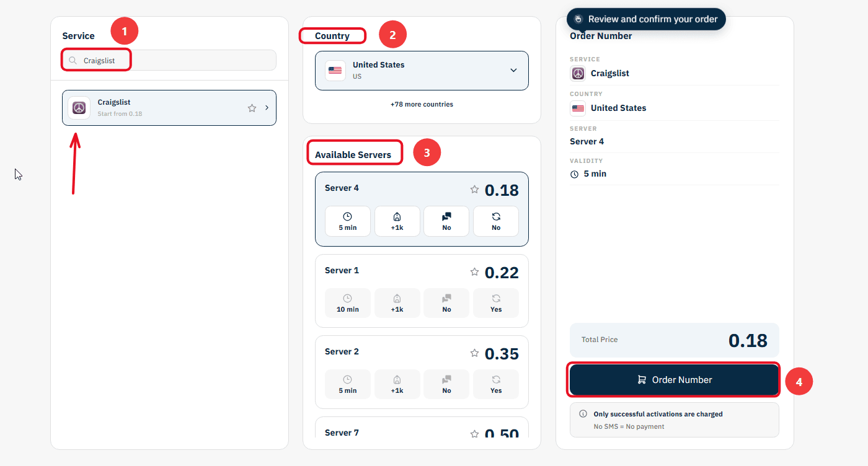Click the 0.35 price on Server 2 card
Screen dimensions: 868x466
(502, 354)
